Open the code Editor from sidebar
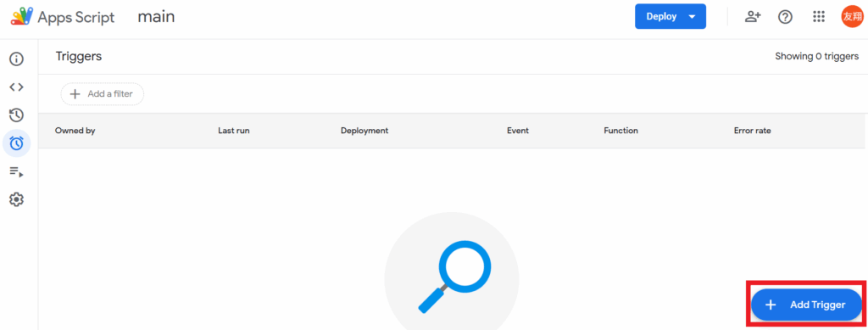This screenshot has height=330, width=868. (17, 87)
